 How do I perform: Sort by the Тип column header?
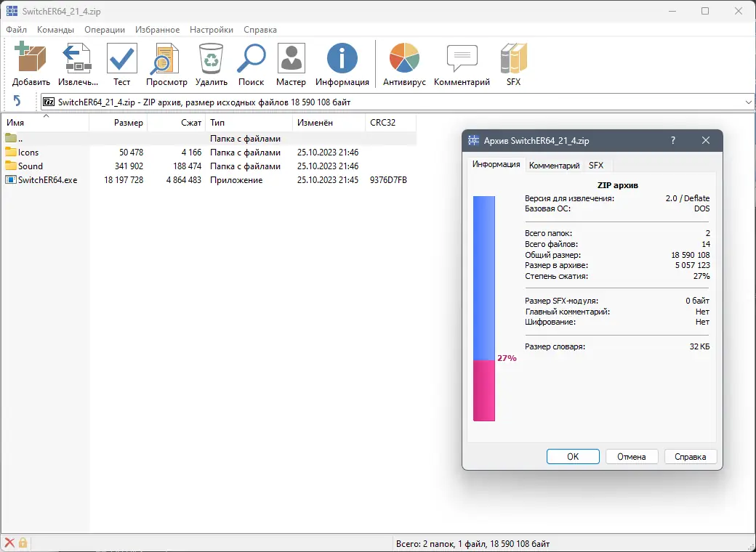tap(249, 122)
